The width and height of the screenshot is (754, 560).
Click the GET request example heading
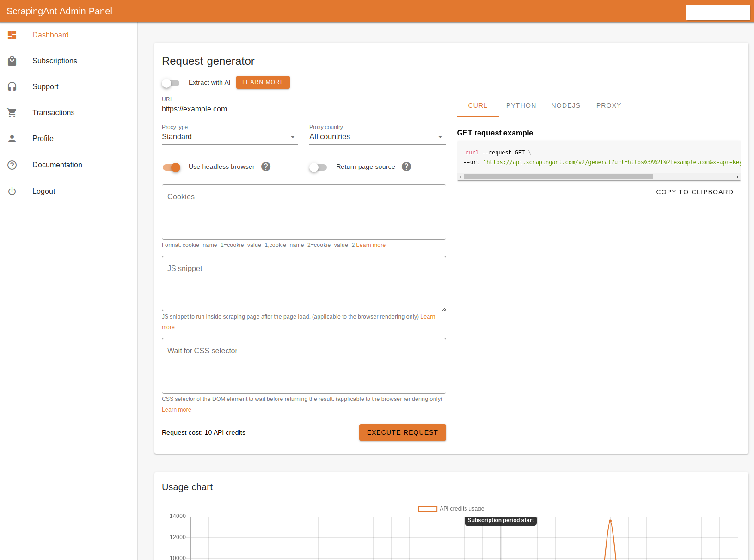point(495,133)
